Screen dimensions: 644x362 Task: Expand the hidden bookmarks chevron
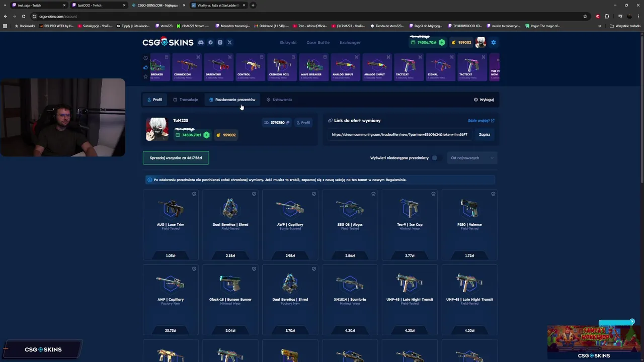[599, 26]
